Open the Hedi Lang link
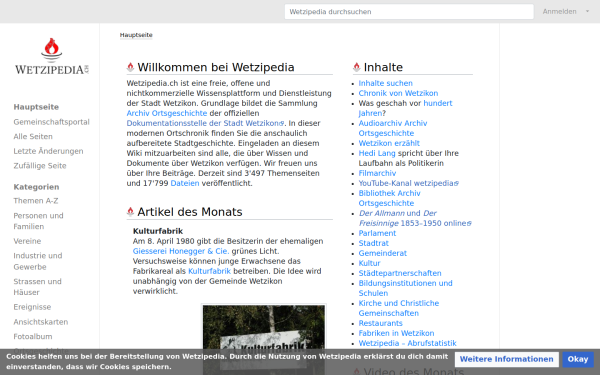This screenshot has height=375, width=600. click(x=377, y=153)
